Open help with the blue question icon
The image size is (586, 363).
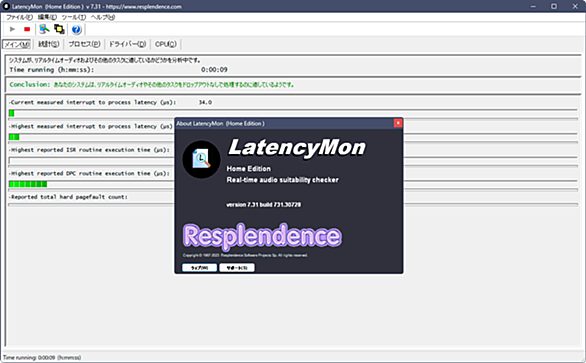(76, 30)
